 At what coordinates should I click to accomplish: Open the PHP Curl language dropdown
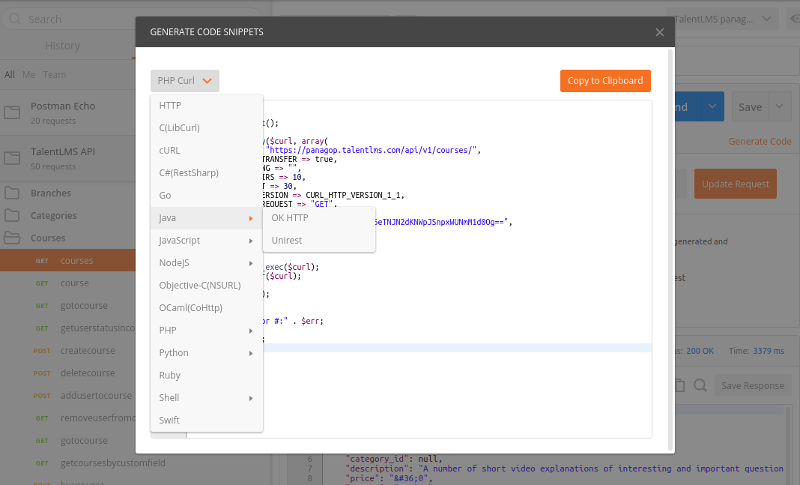[185, 81]
